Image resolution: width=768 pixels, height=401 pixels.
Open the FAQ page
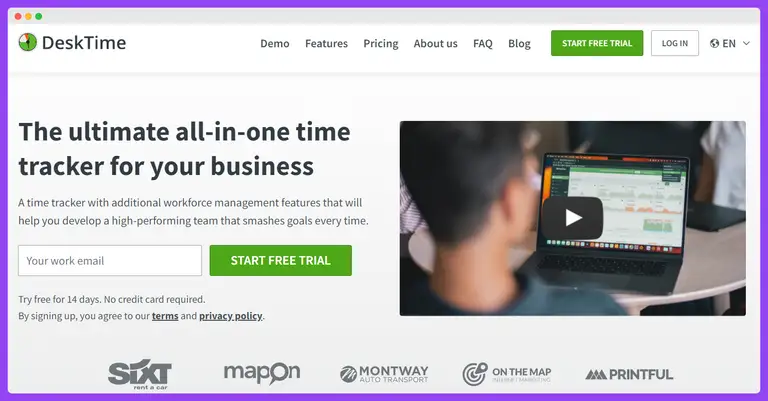482,44
